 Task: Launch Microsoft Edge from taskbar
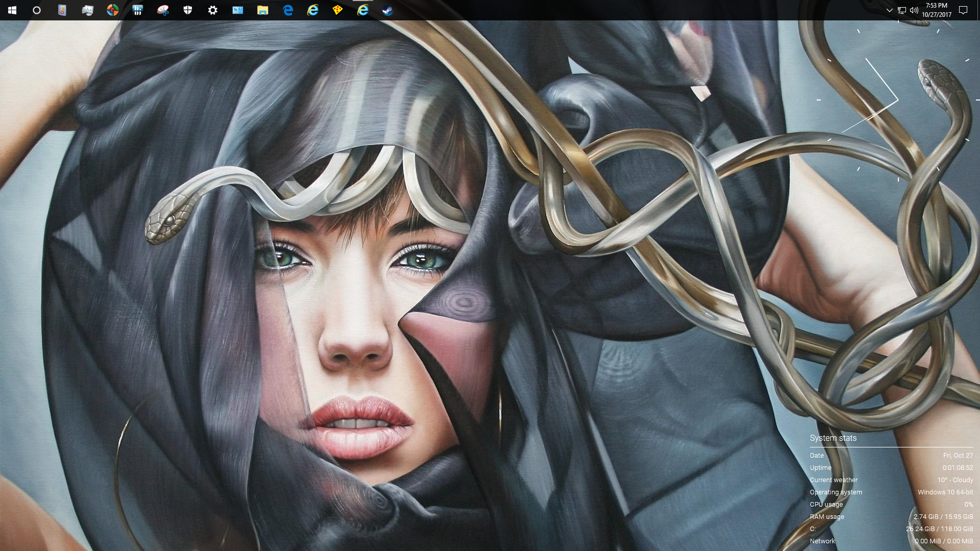pyautogui.click(x=288, y=10)
